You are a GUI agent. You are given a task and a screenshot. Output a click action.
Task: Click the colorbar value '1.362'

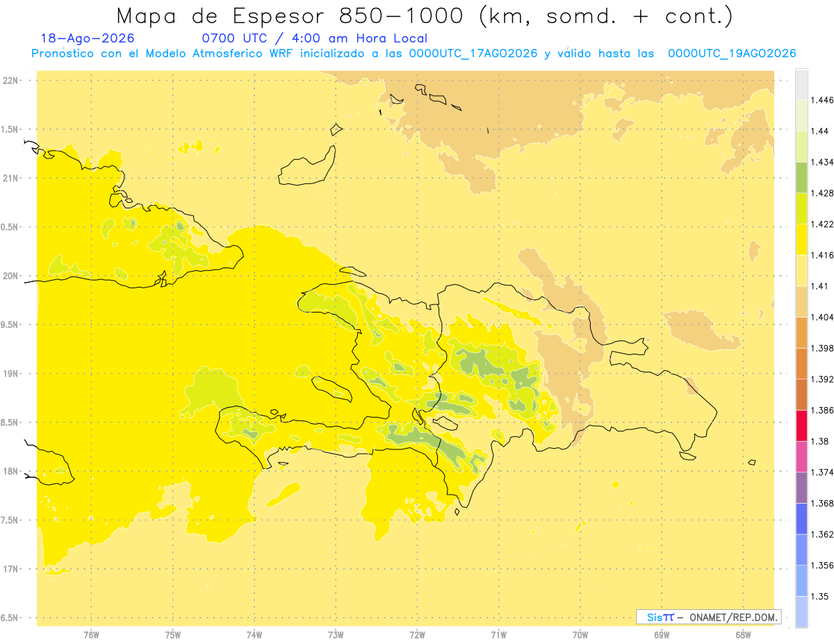coord(821,534)
